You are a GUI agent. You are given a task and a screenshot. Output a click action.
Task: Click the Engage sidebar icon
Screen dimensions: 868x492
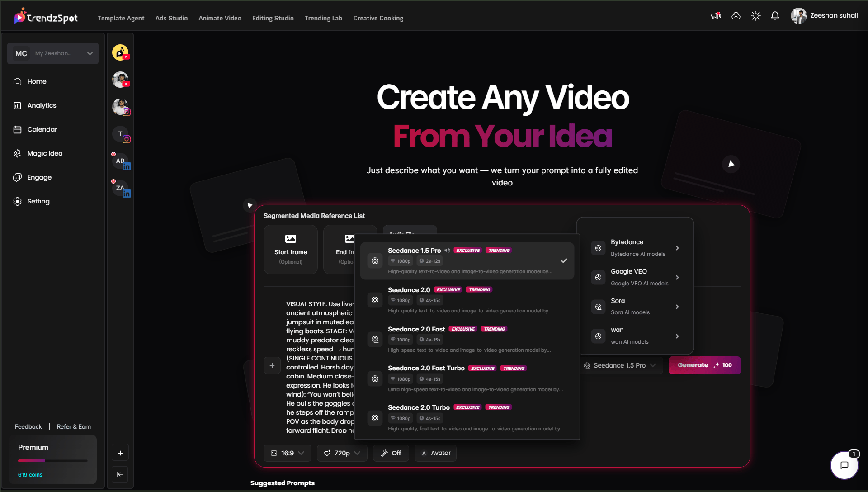[18, 178]
